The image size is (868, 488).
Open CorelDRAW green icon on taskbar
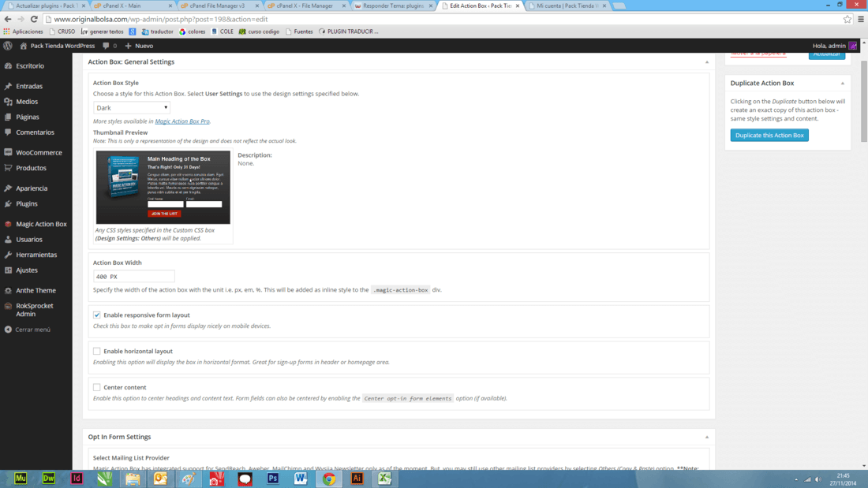coord(105,478)
